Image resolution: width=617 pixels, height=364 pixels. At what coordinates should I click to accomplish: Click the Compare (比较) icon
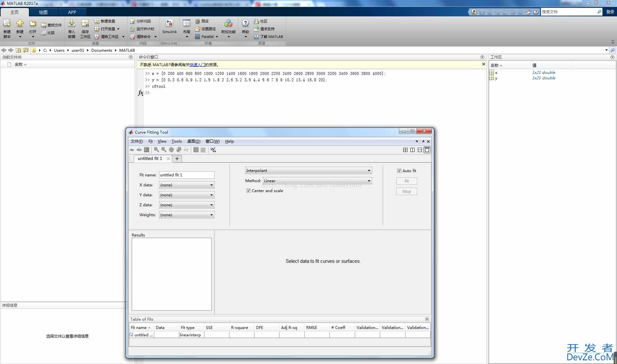44,33
